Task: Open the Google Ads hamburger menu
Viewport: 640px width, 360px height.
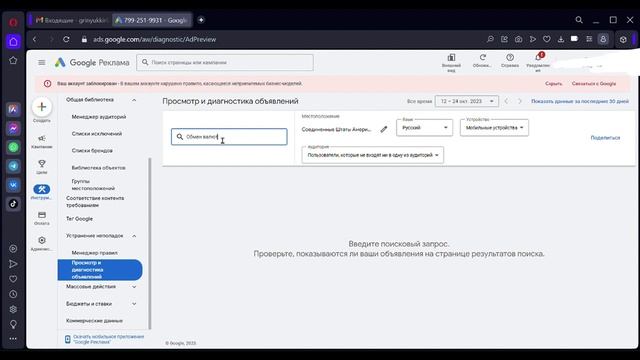Action: pos(42,62)
